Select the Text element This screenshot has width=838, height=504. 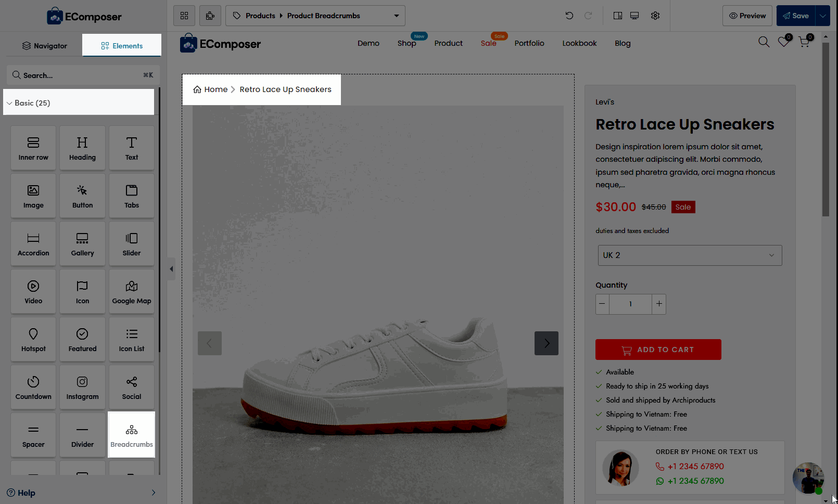click(132, 148)
